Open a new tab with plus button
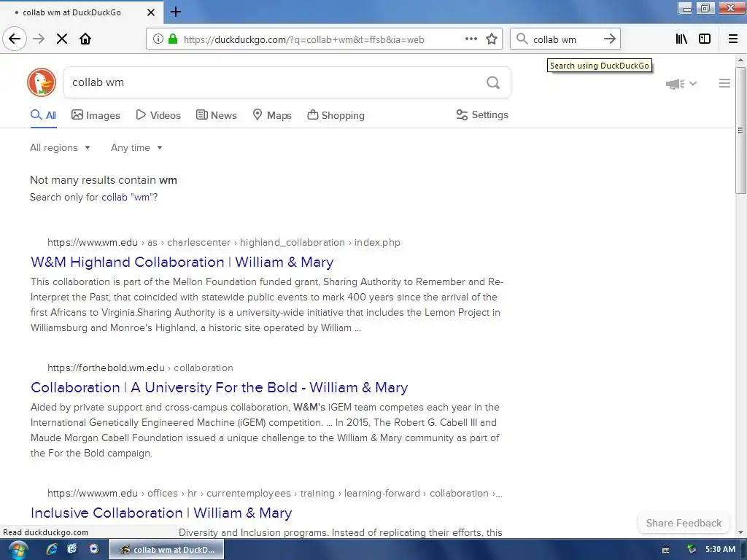 coord(175,12)
